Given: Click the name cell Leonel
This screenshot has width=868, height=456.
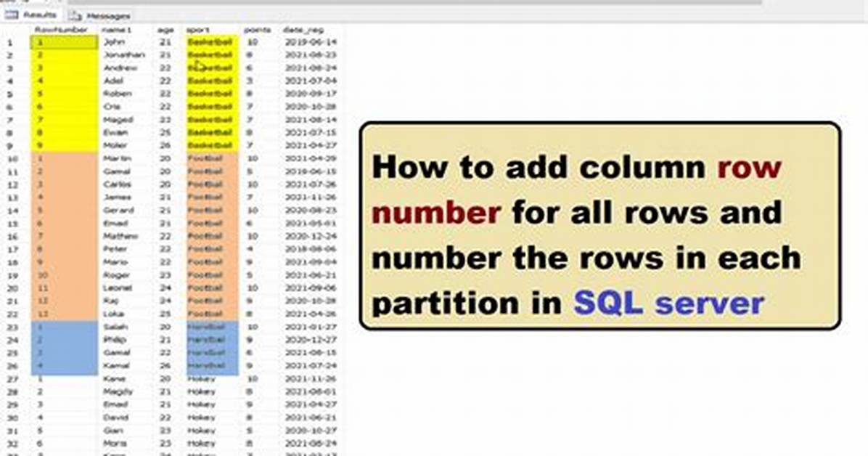Looking at the screenshot, I should pyautogui.click(x=118, y=288).
